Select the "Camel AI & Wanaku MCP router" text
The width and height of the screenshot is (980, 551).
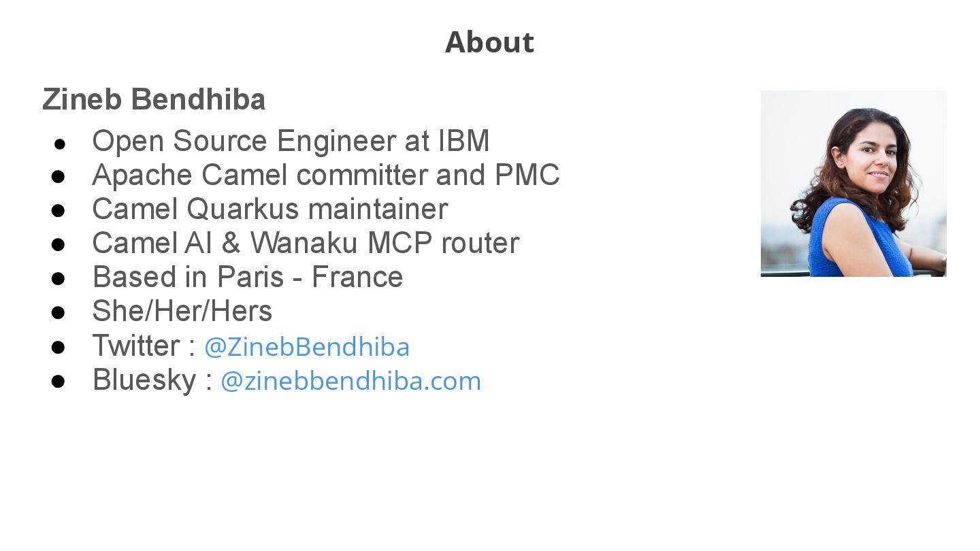[306, 243]
